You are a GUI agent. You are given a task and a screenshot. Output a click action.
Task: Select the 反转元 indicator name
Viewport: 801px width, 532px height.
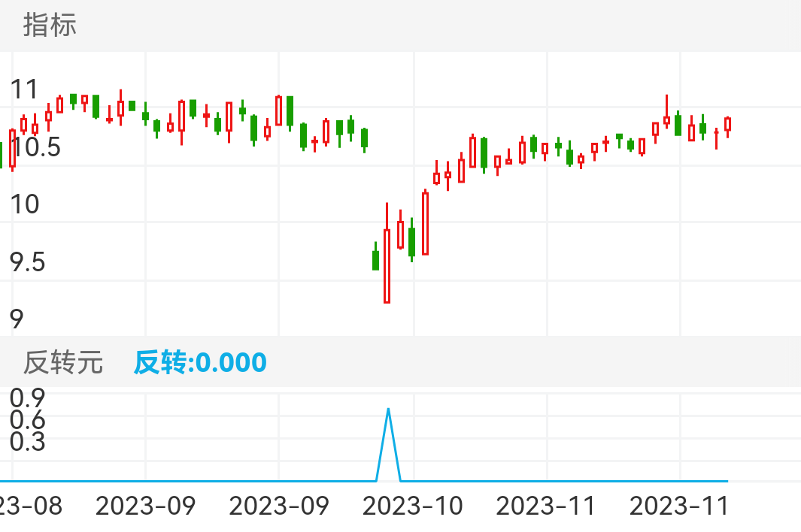click(62, 363)
